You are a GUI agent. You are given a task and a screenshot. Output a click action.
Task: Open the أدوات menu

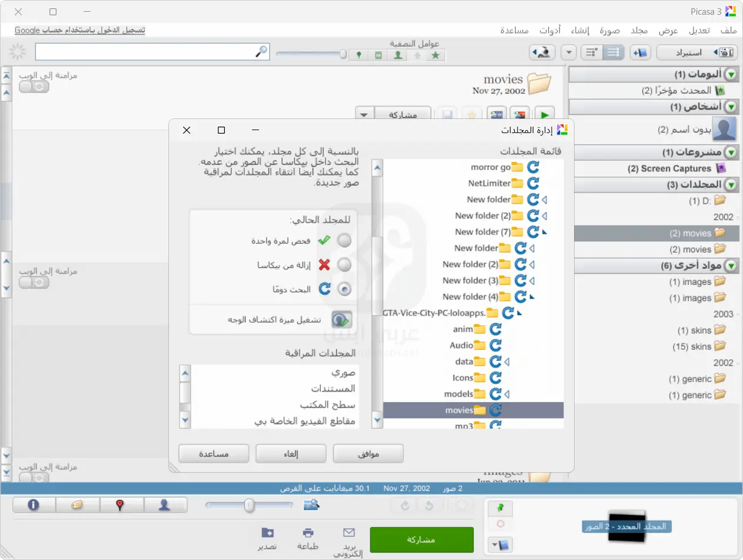coord(549,31)
